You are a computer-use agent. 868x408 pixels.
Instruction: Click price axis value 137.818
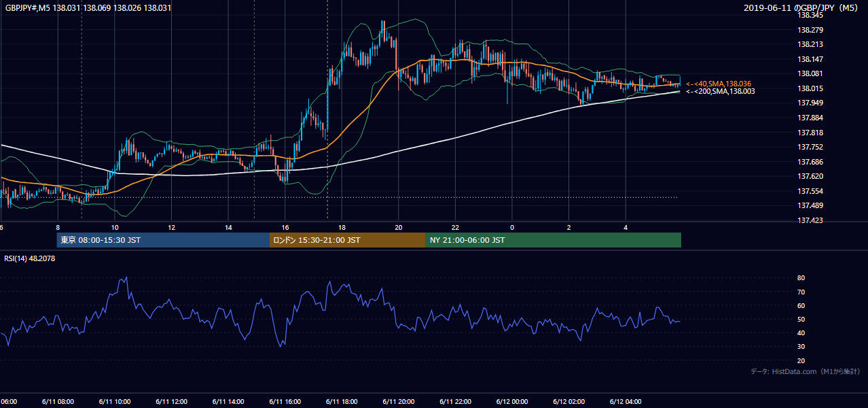point(810,133)
